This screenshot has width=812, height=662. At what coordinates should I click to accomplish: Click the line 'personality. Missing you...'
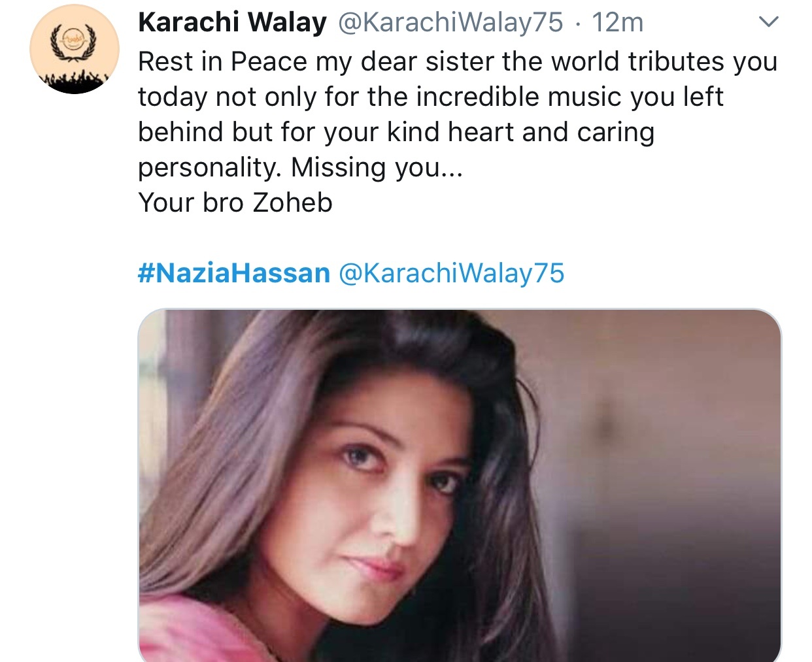point(300,167)
